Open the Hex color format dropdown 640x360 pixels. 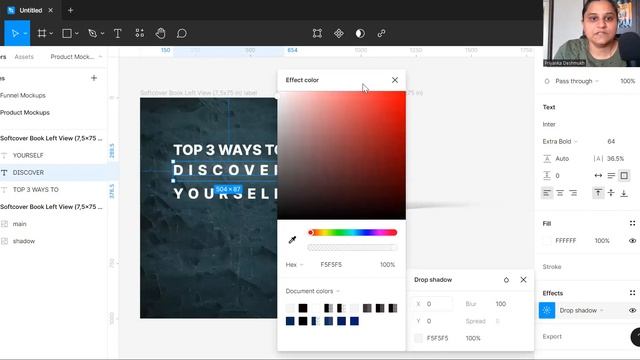coord(294,265)
